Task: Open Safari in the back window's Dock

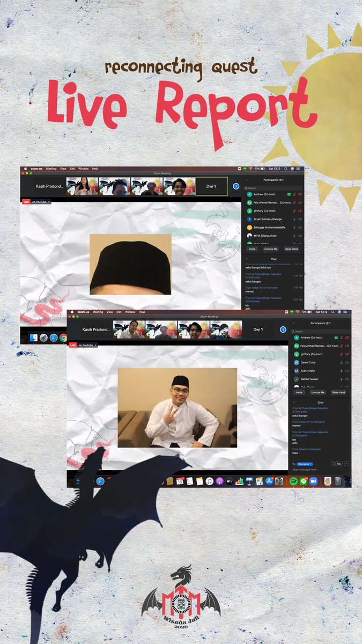Action: (x=53, y=338)
